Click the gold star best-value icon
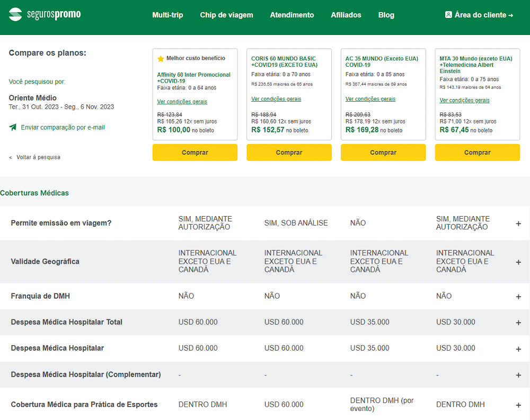The image size is (530, 420). tap(161, 59)
